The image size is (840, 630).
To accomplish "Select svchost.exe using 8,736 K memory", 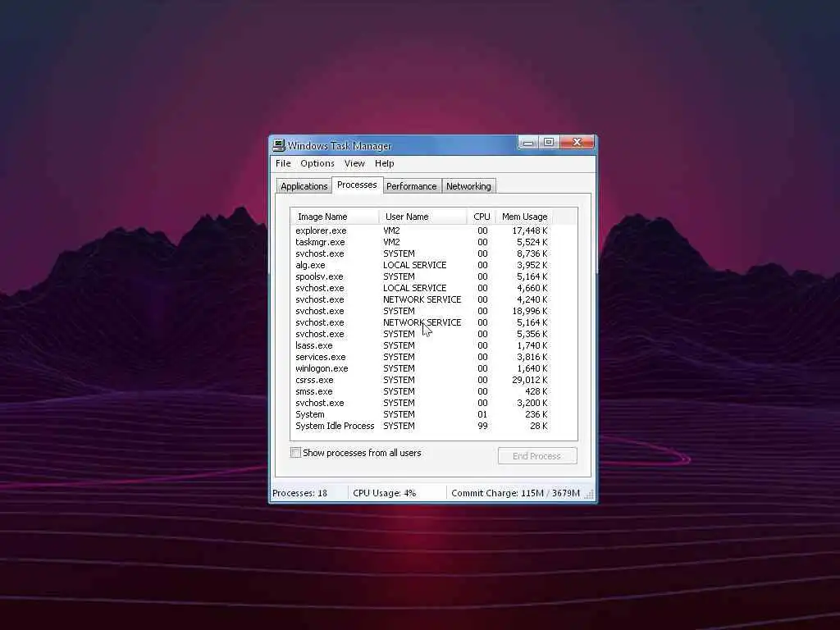I will 422,254.
